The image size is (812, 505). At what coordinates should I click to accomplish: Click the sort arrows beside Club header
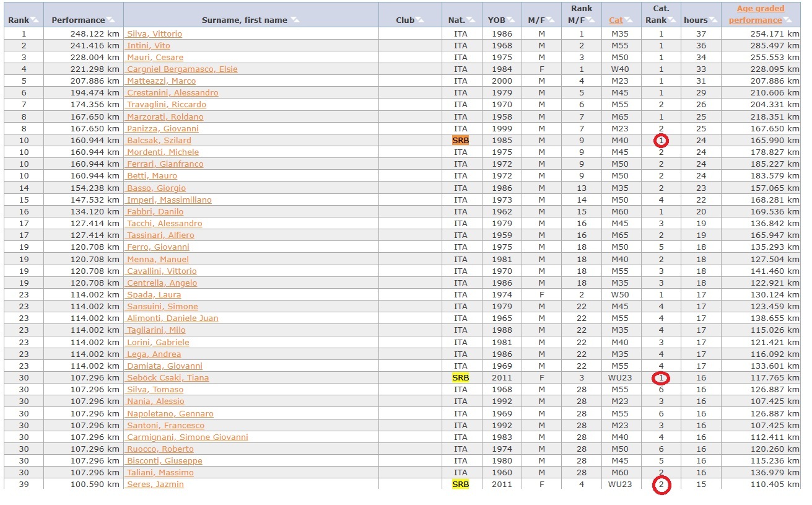420,20
